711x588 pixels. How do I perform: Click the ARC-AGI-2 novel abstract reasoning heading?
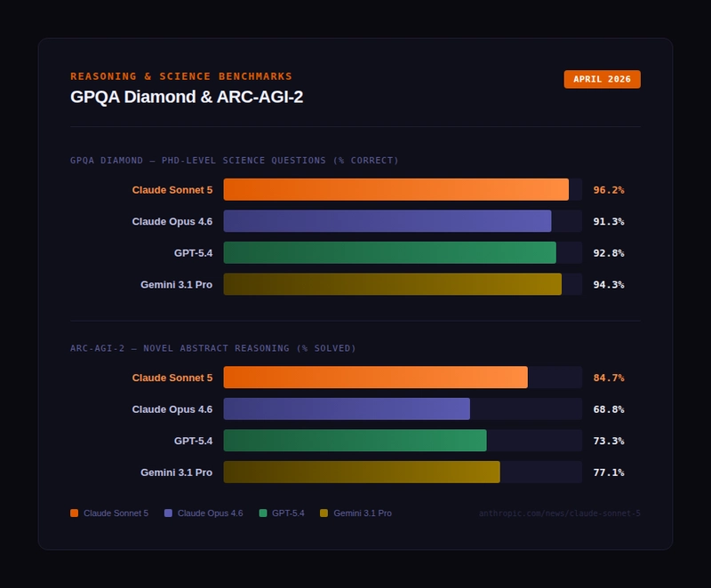tap(213, 348)
